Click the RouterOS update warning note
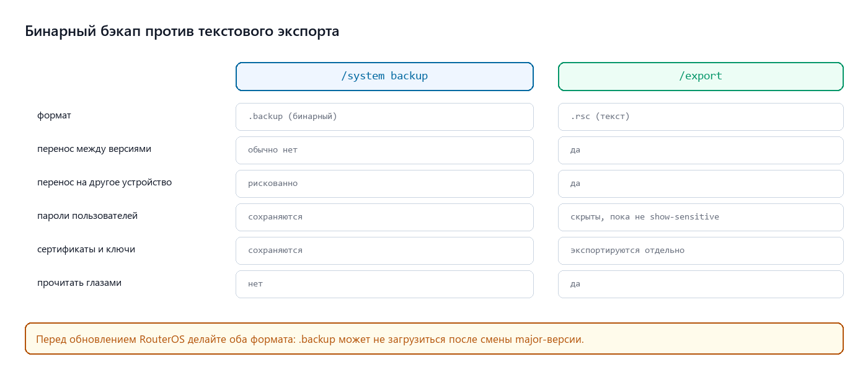This screenshot has height=372, width=868. [x=434, y=339]
